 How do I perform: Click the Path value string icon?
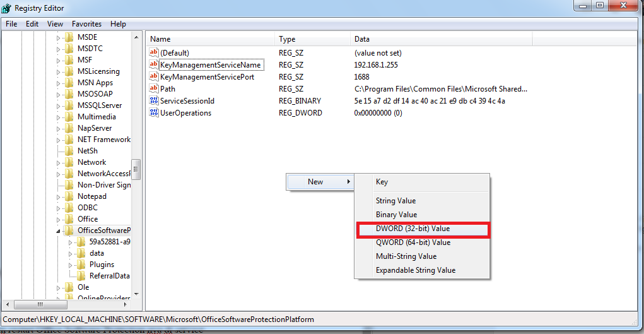coord(154,88)
